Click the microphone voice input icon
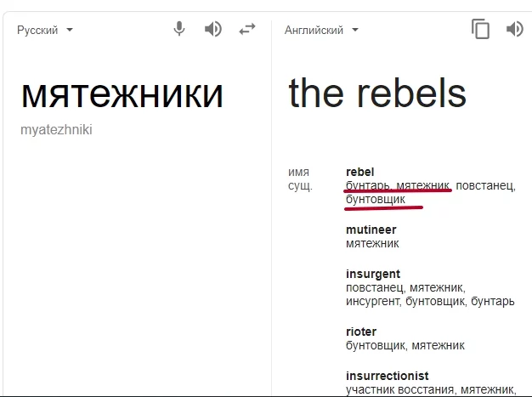Viewport: 532px width, 397px height. coord(179,29)
